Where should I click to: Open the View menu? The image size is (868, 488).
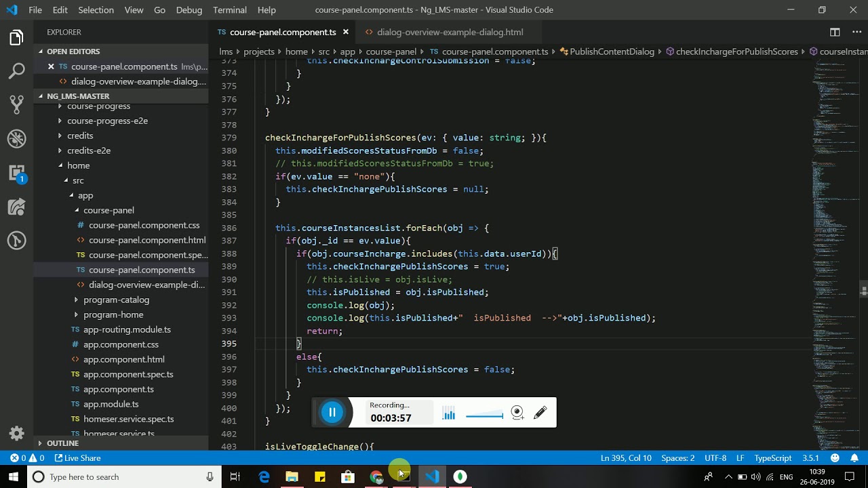[x=134, y=10]
